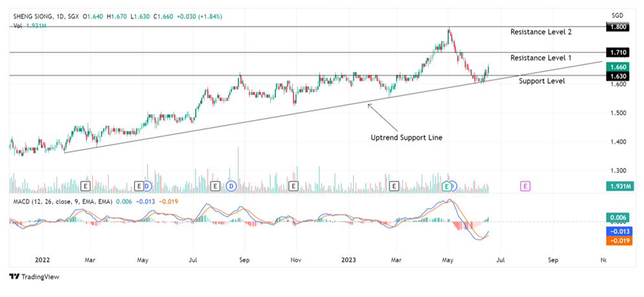The width and height of the screenshot is (644, 297).
Task: Select the Resistance Level 1 text label
Action: point(541,58)
